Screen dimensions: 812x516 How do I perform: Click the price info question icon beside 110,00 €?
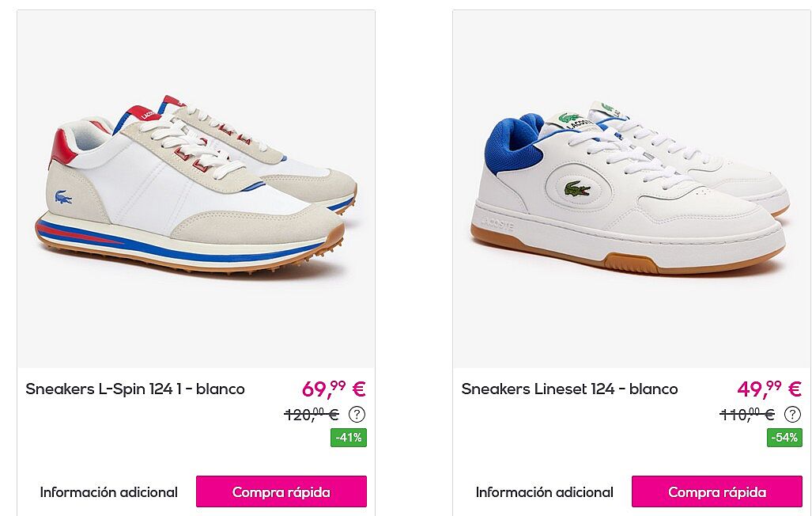pyautogui.click(x=792, y=415)
